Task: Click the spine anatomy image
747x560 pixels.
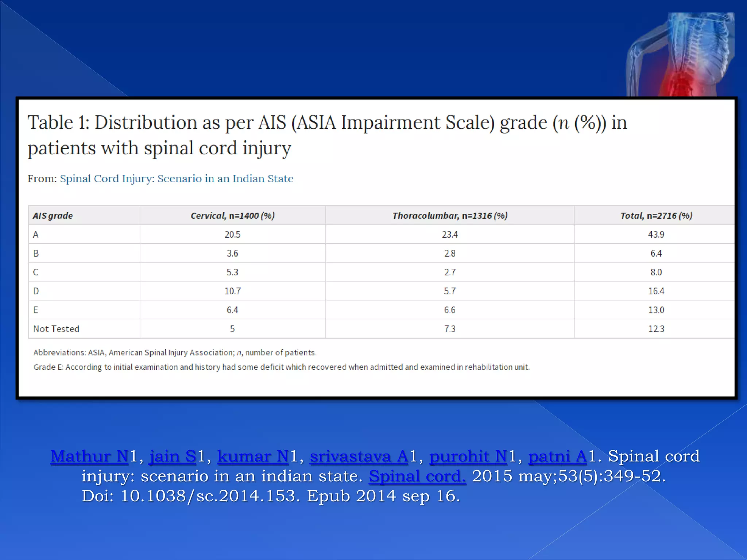Action: pyautogui.click(x=681, y=55)
